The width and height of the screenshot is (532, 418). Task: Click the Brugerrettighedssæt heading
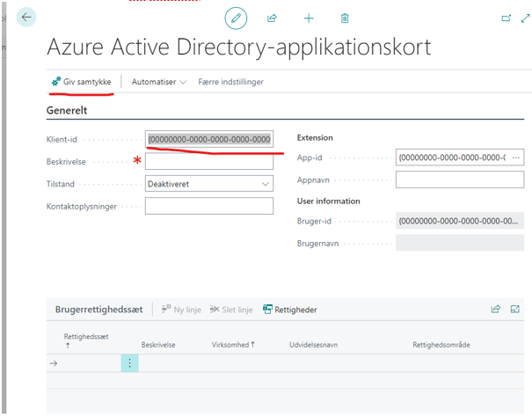[99, 310]
